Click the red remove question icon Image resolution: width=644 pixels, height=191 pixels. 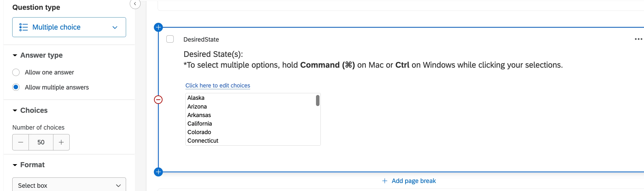pyautogui.click(x=158, y=100)
